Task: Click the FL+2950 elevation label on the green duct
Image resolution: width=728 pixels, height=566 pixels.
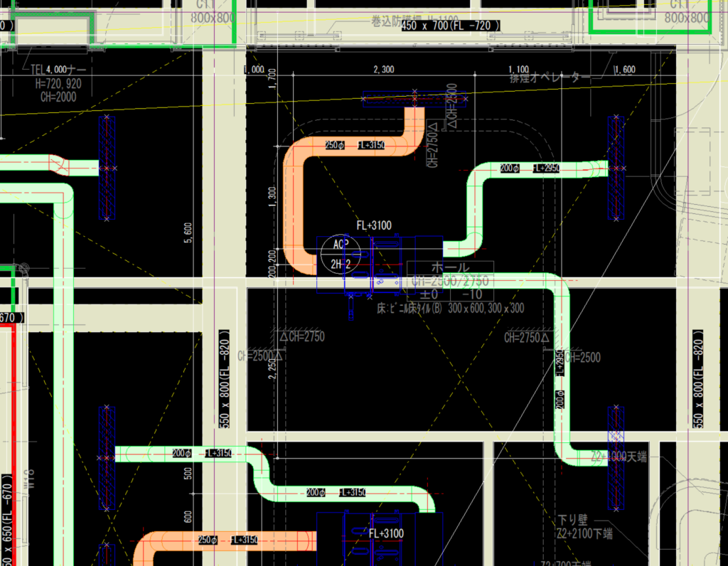Action: click(546, 169)
